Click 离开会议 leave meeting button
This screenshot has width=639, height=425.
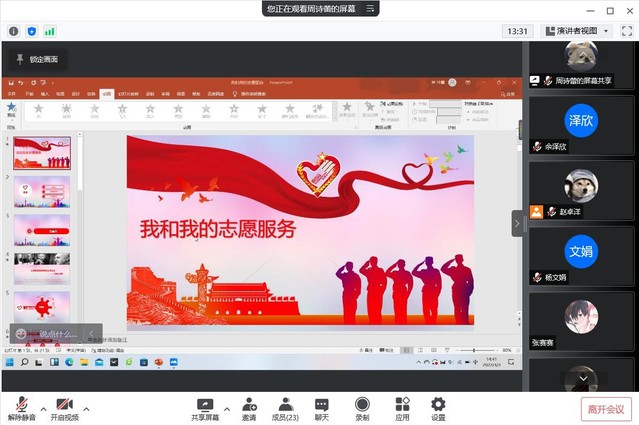[x=606, y=409]
